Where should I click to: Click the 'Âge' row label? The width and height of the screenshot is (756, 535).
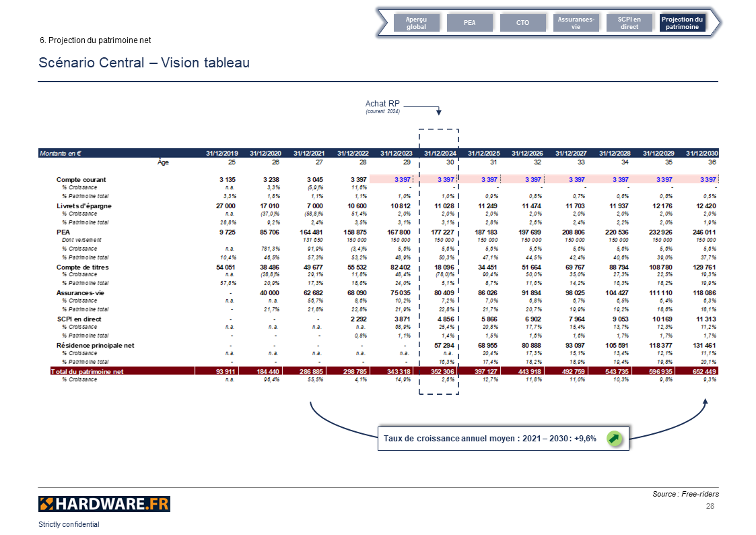(x=163, y=162)
